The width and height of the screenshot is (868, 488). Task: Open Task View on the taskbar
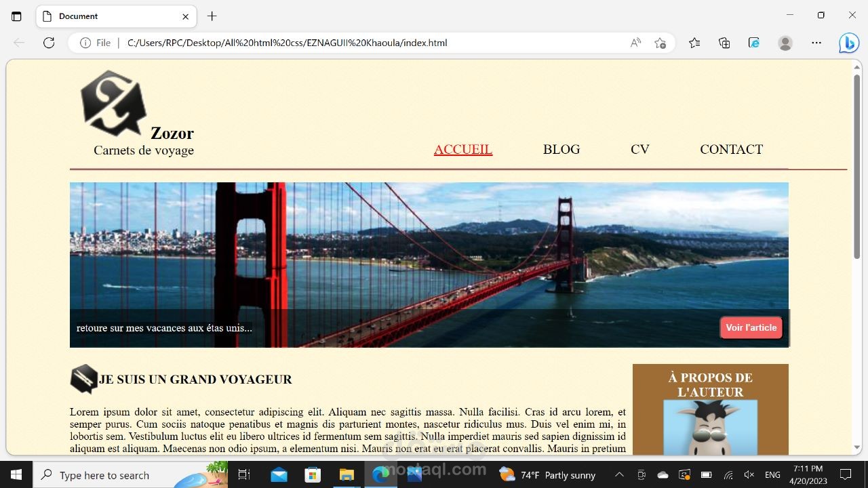(245, 474)
